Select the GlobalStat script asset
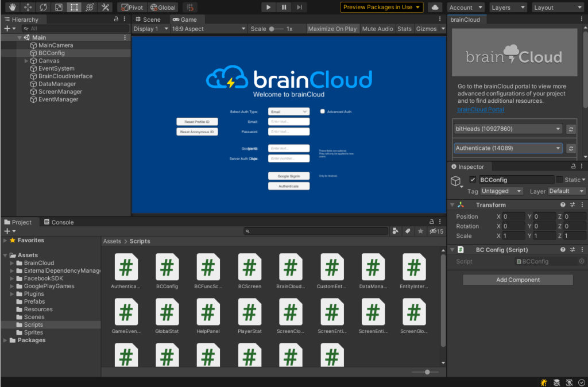 tap(167, 316)
